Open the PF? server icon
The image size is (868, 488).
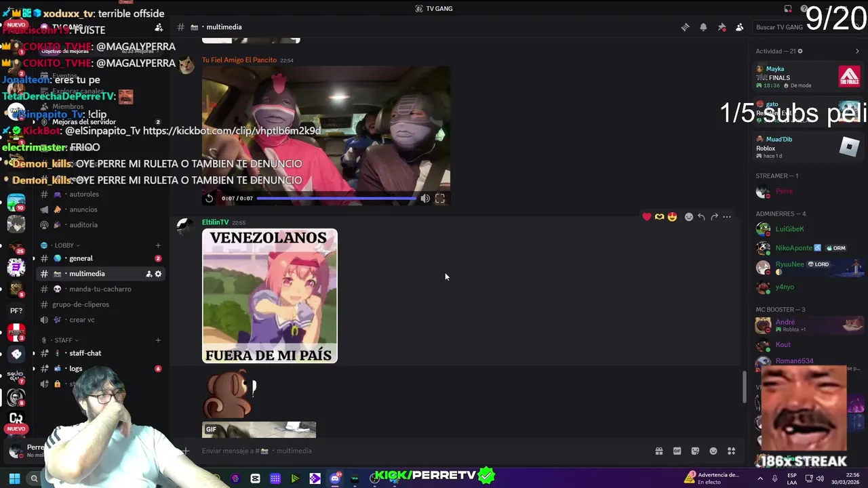click(16, 310)
